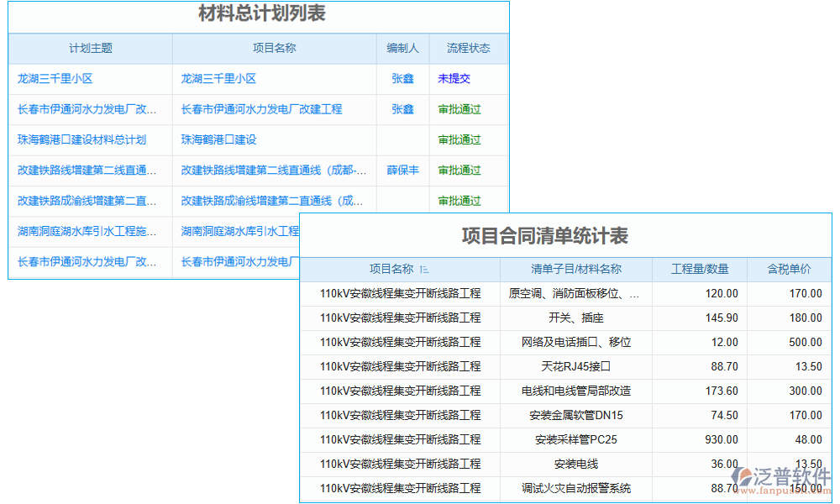Sort by 计划主题 column header
The width and height of the screenshot is (840, 504).
tap(87, 49)
